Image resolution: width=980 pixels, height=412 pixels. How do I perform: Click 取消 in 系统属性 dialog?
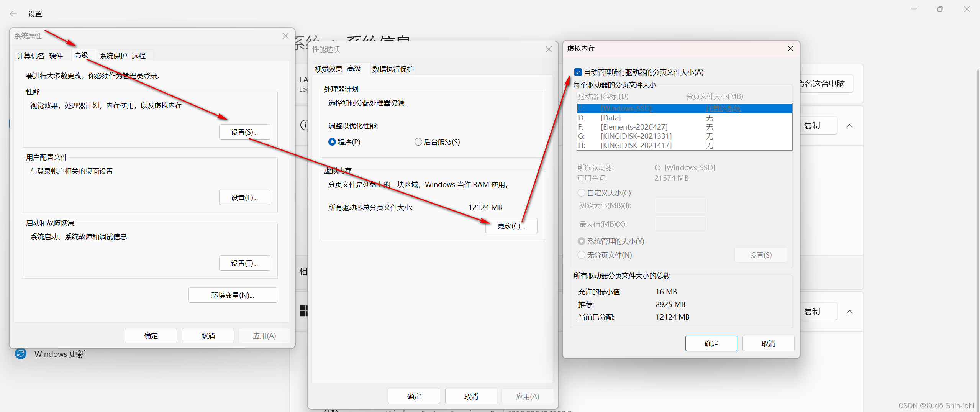pos(208,336)
